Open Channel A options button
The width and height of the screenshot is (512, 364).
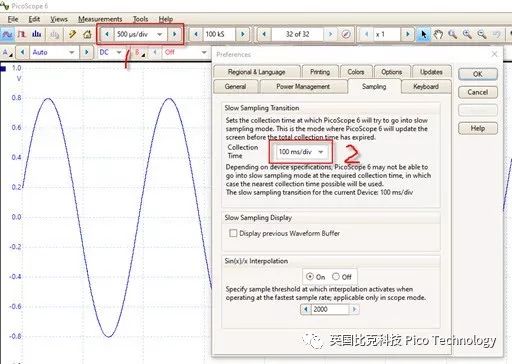[7, 52]
